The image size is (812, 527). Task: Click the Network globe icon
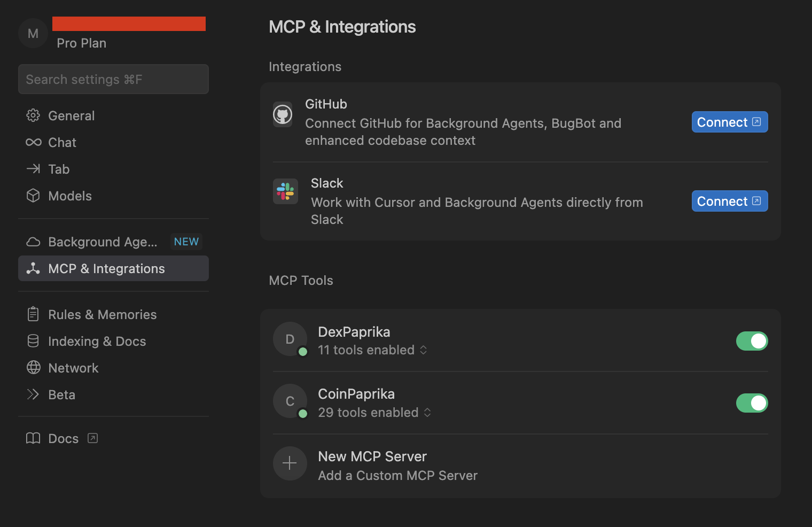[x=33, y=368]
